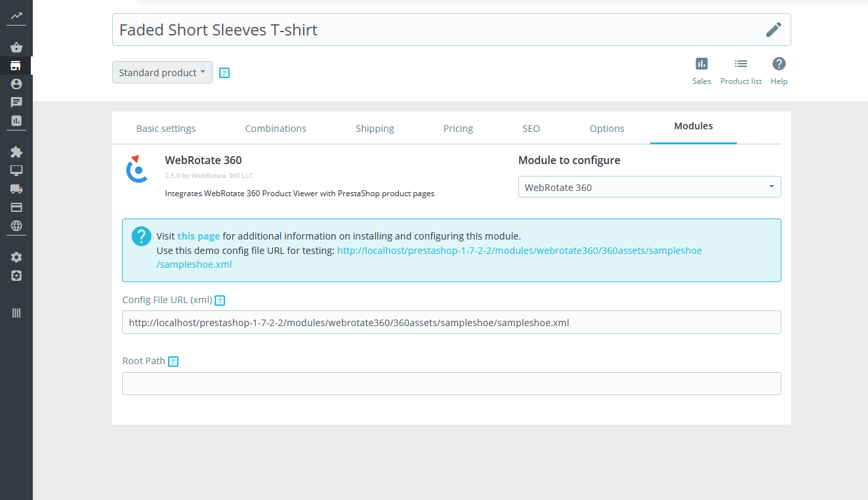868x500 pixels.
Task: Open Advanced Parameters settings icon in sidebar
Action: pos(16,276)
